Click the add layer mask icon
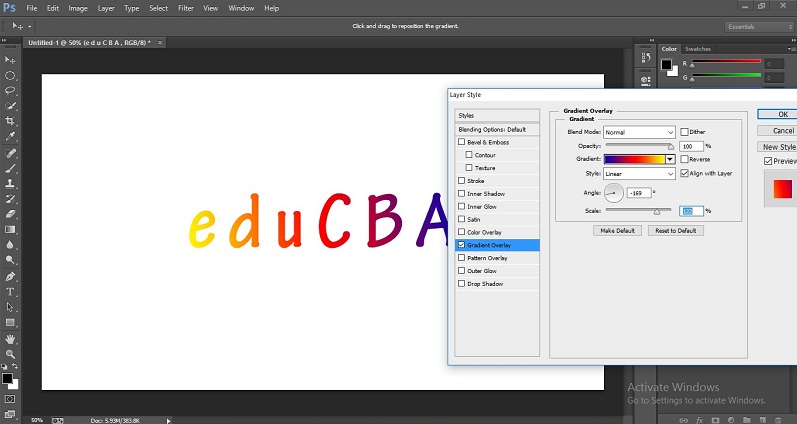This screenshot has width=797, height=424. (716, 420)
